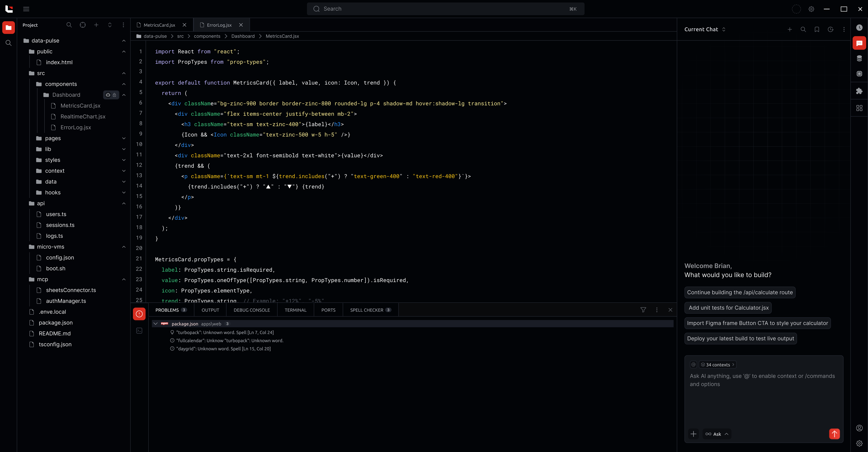Toggle the AI robot indicator on Dashboard folder

[108, 95]
